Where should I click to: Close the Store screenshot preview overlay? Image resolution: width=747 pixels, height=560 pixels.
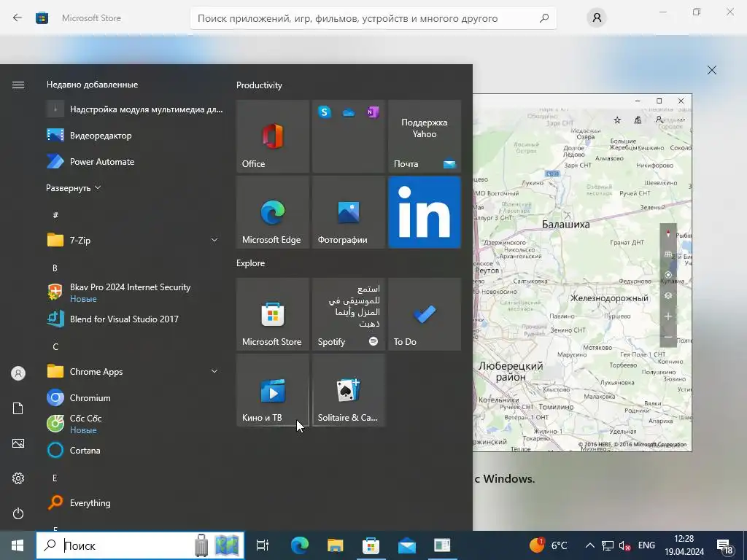[x=712, y=70]
